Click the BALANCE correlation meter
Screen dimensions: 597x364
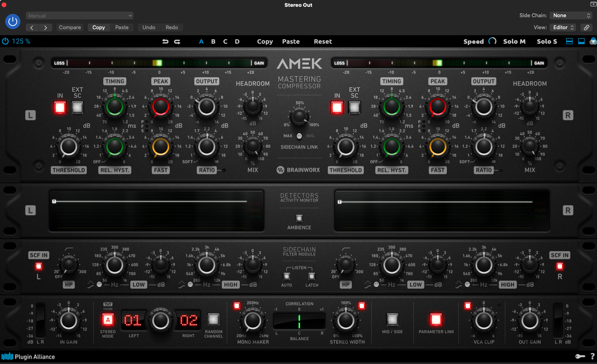pyautogui.click(x=299, y=321)
